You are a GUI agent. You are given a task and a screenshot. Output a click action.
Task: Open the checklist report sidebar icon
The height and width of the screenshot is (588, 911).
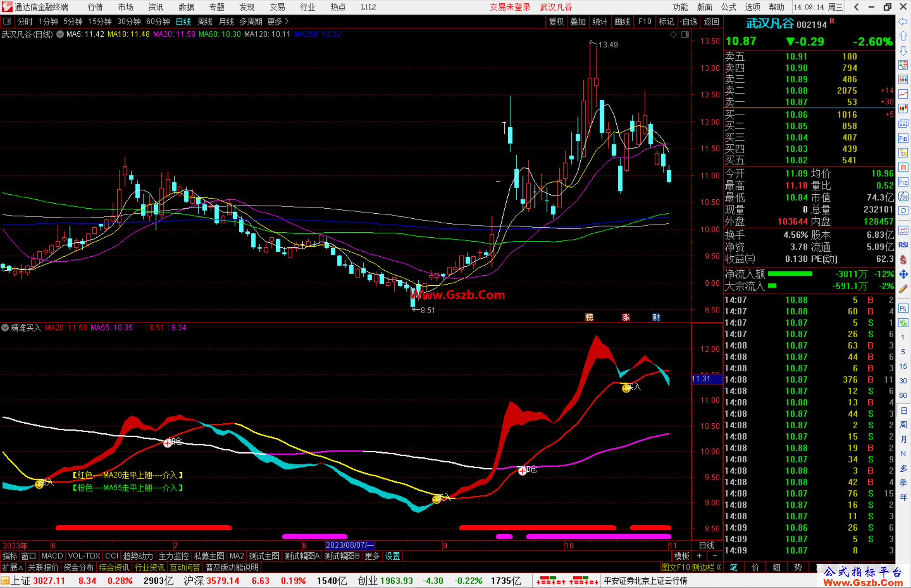[x=903, y=65]
